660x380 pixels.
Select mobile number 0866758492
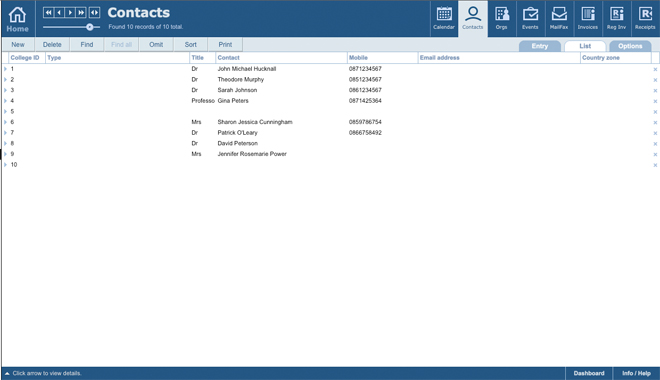[365, 133]
